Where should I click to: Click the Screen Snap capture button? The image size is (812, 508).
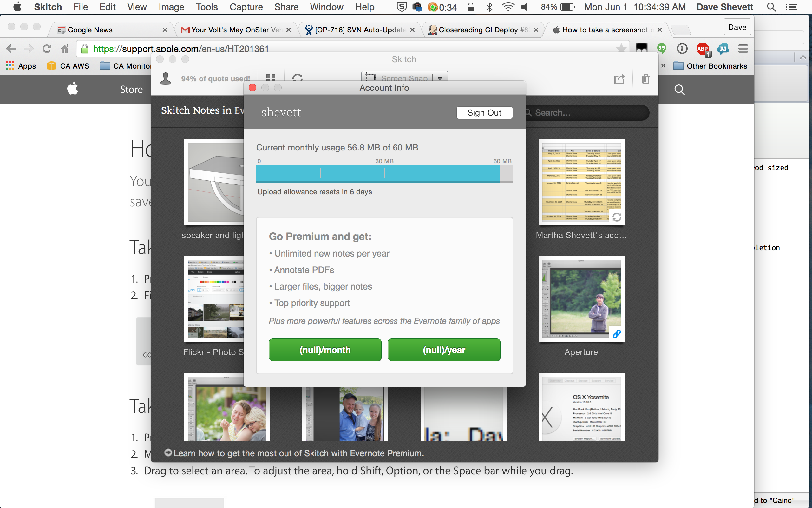click(x=396, y=77)
